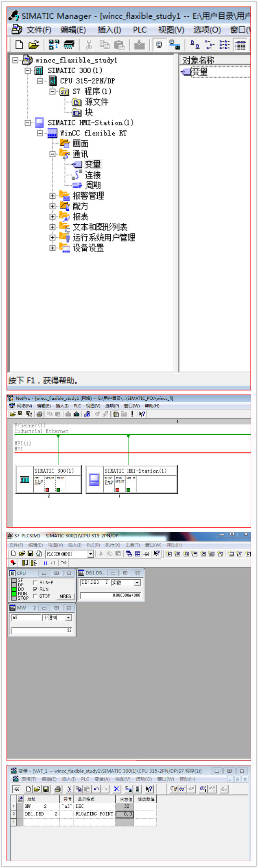Click Open file icon in S7-PLCSIM toolbar
This screenshot has height=868, width=258.
click(22, 553)
